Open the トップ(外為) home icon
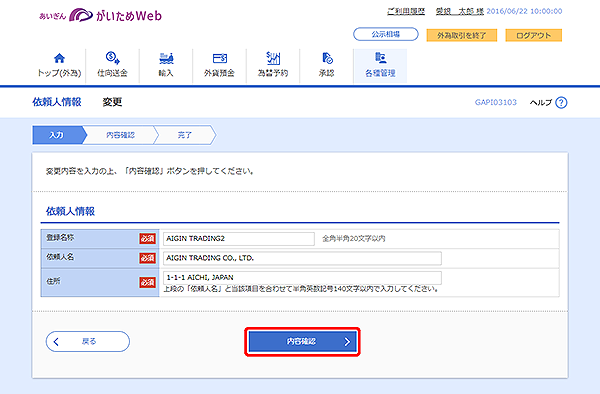The image size is (600, 394). click(x=59, y=59)
